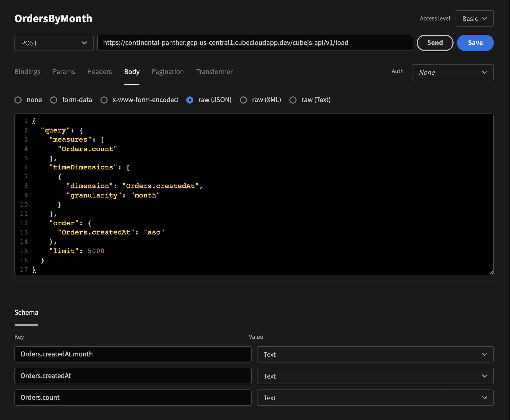The image size is (510, 420).
Task: Choose the form-data radio option
Action: (54, 100)
